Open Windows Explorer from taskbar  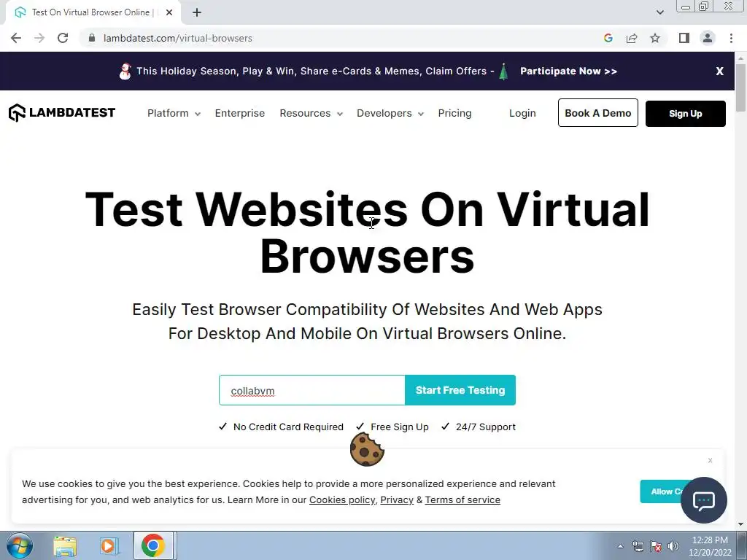coord(65,546)
